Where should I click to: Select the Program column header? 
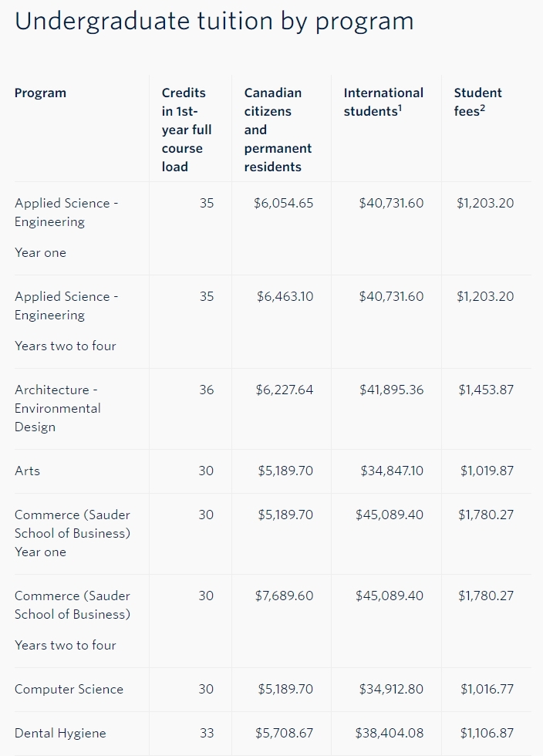click(x=41, y=93)
